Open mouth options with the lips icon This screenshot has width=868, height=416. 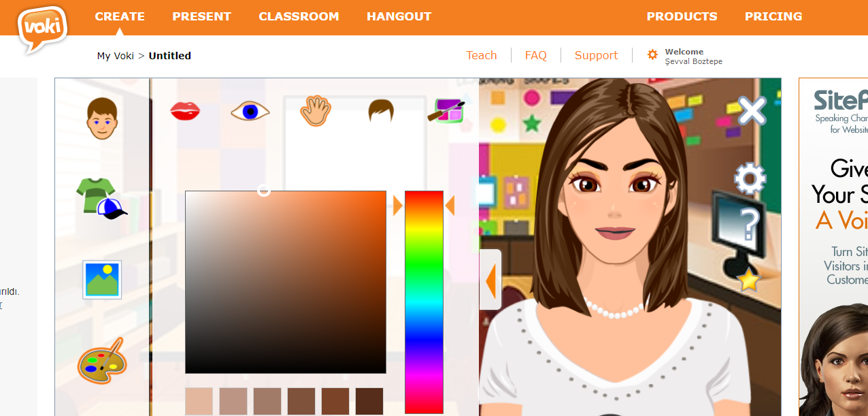[184, 111]
